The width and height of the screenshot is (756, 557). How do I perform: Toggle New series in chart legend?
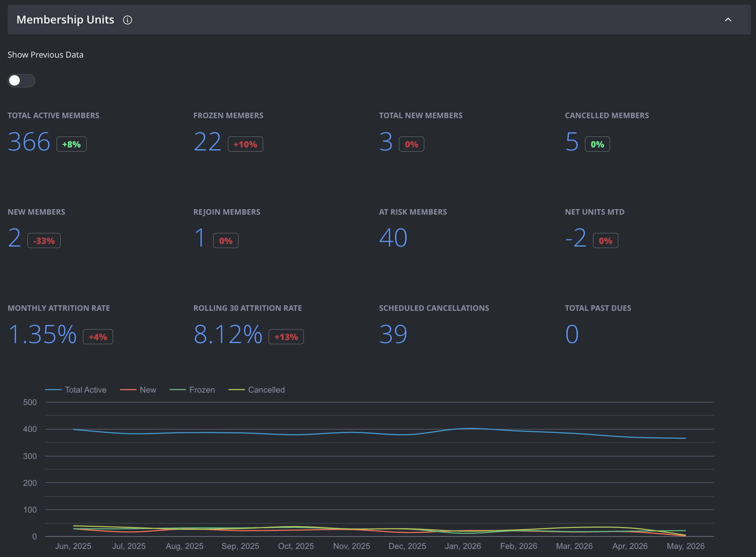click(138, 390)
